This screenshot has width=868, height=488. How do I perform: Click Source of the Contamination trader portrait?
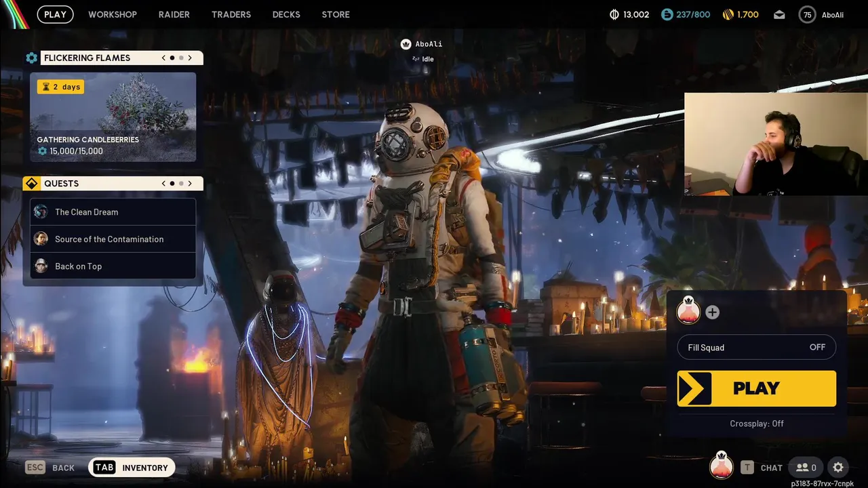(x=41, y=239)
